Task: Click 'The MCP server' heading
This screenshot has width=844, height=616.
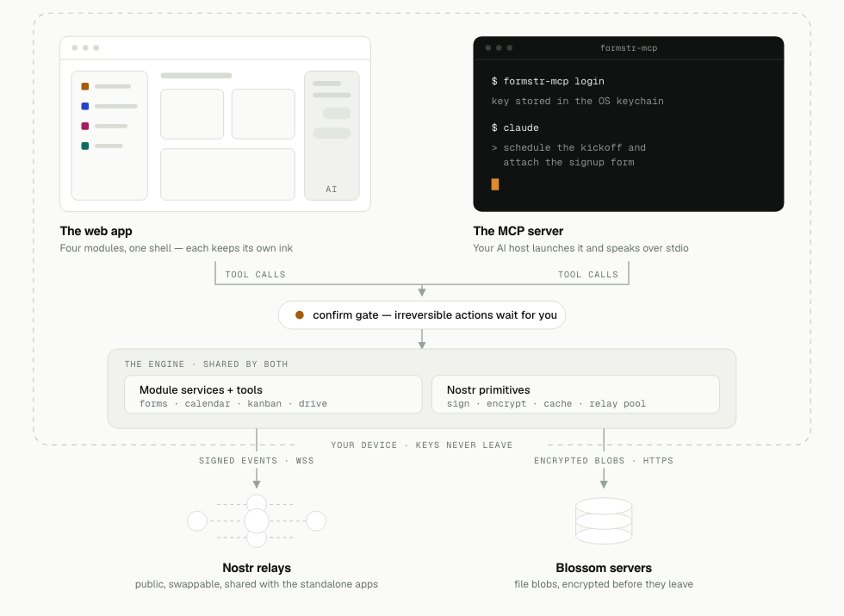Action: 518,231
